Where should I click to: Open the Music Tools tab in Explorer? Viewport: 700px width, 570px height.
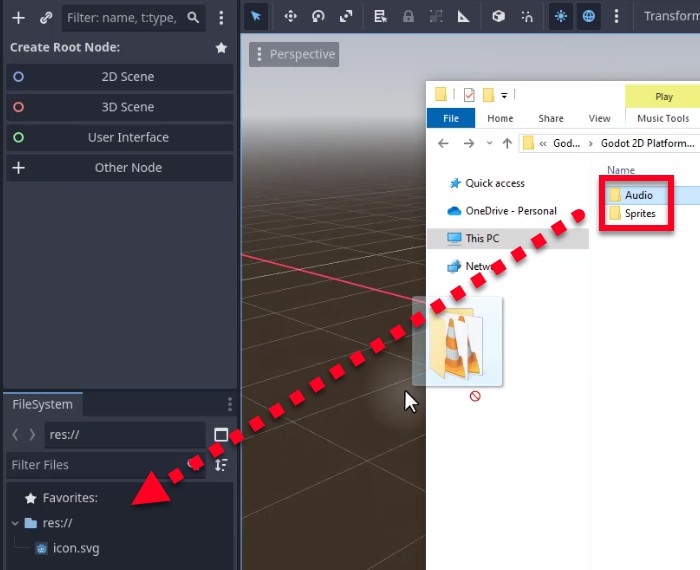coord(663,118)
